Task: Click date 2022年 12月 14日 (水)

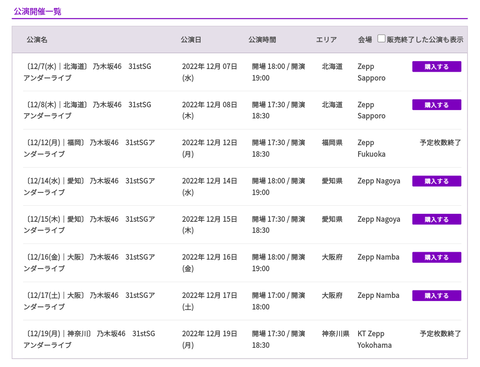Action: pos(209,187)
